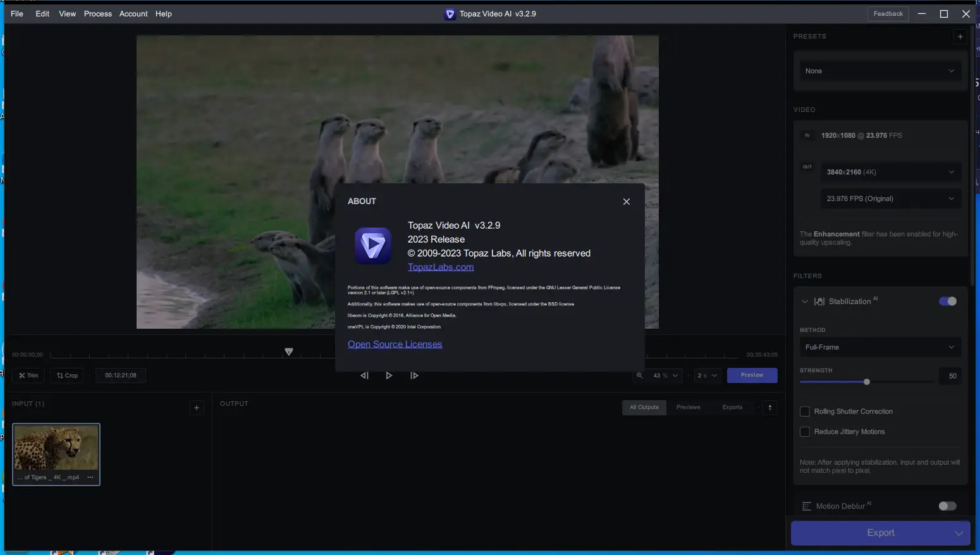
Task: Click the timeline start time 00:00:00;00
Action: pos(28,355)
